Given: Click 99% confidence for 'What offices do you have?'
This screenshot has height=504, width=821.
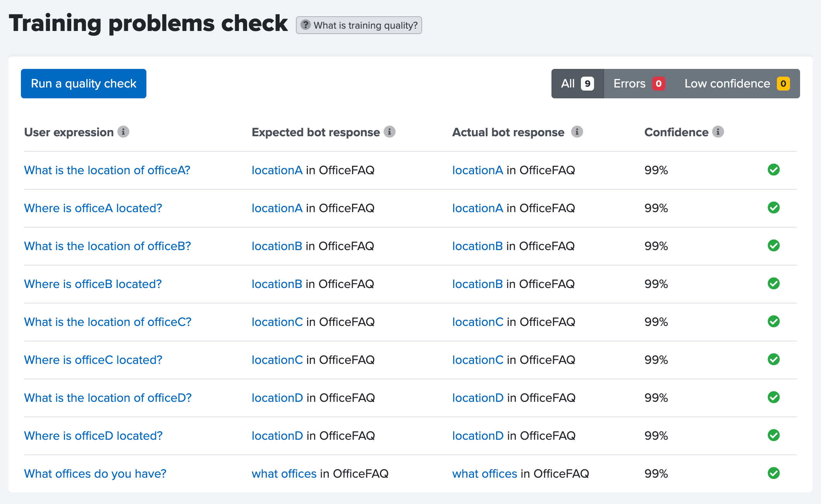Looking at the screenshot, I should 656,474.
